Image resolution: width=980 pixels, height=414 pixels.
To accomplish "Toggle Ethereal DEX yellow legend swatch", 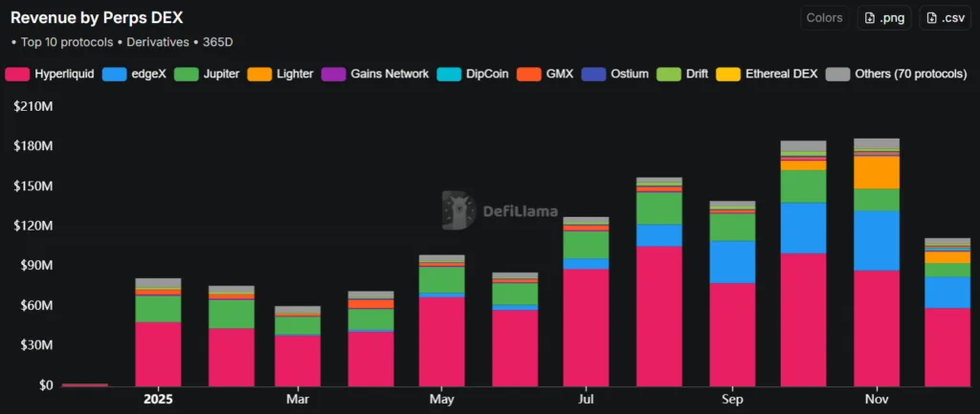I will pyautogui.click(x=728, y=75).
